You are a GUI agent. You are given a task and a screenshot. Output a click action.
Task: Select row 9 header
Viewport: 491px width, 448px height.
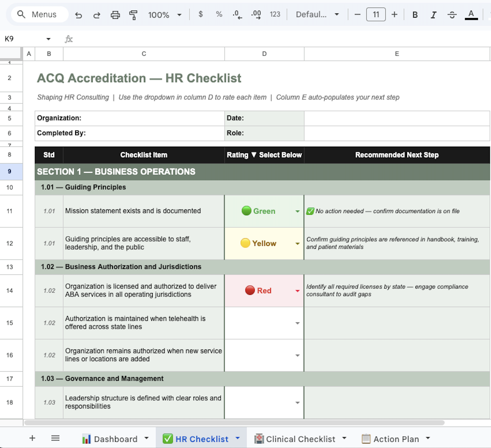[10, 172]
